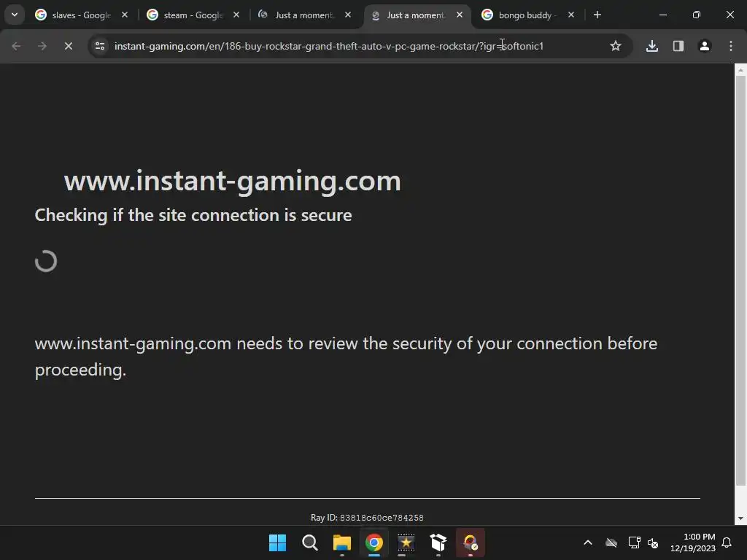This screenshot has height=560, width=747.
Task: Close the first 'Just a moment' tab
Action: click(x=348, y=15)
